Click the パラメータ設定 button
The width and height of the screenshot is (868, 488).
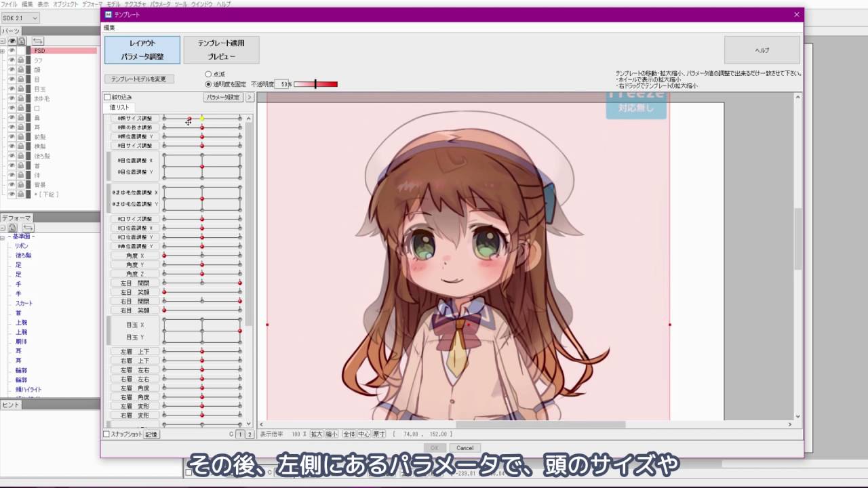tap(223, 98)
